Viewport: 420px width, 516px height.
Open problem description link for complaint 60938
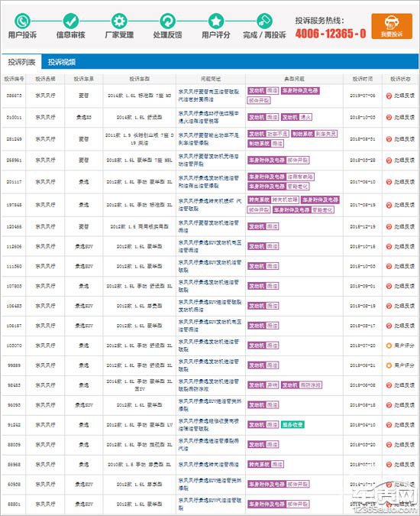point(210,484)
